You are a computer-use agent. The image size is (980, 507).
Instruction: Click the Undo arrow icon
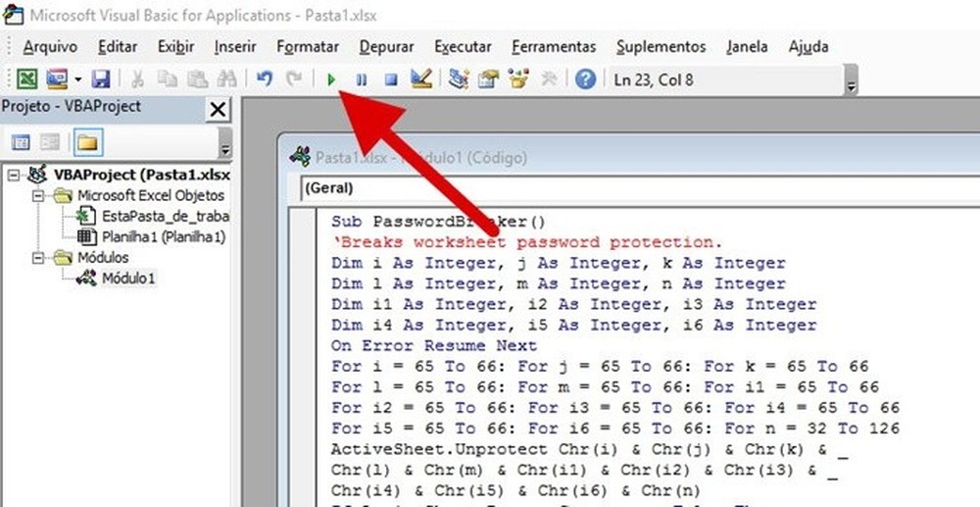[x=265, y=79]
